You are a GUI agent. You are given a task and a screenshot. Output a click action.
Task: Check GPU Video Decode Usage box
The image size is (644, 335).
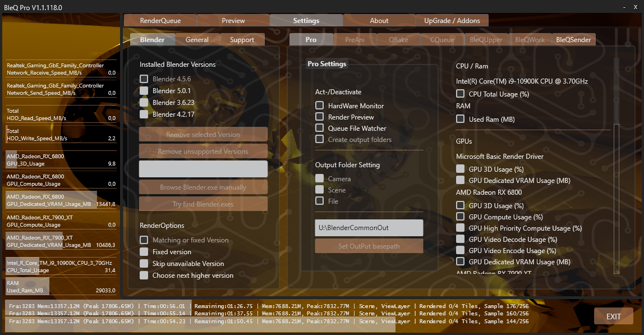click(x=461, y=239)
